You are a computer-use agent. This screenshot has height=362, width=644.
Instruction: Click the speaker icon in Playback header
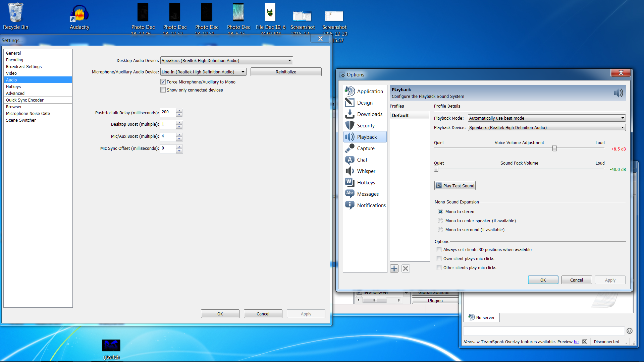click(619, 93)
